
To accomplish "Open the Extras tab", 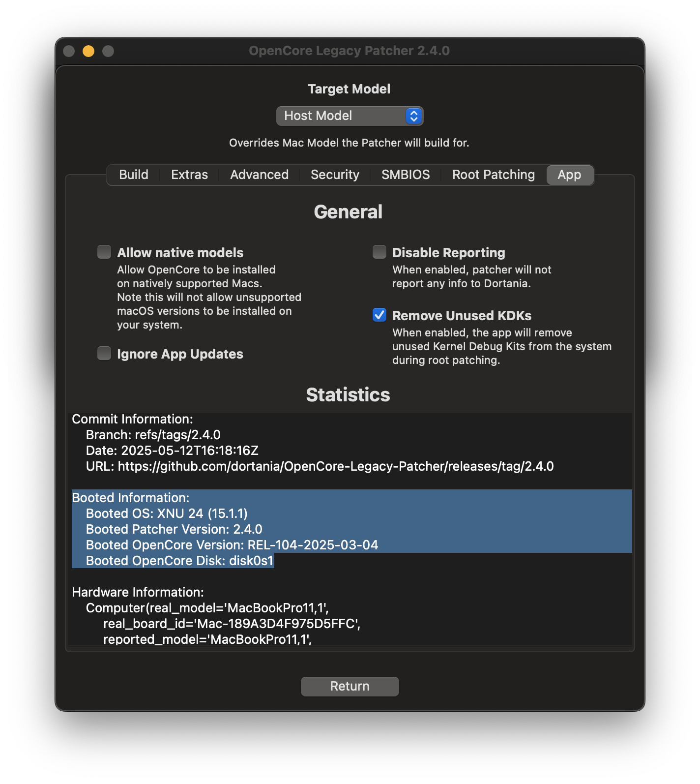I will pos(189,175).
